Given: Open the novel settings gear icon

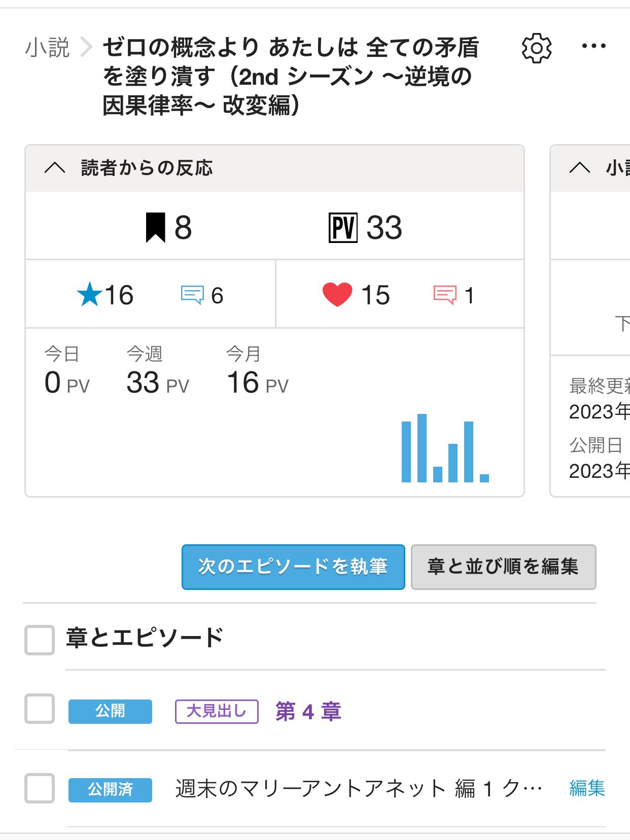Looking at the screenshot, I should (536, 48).
